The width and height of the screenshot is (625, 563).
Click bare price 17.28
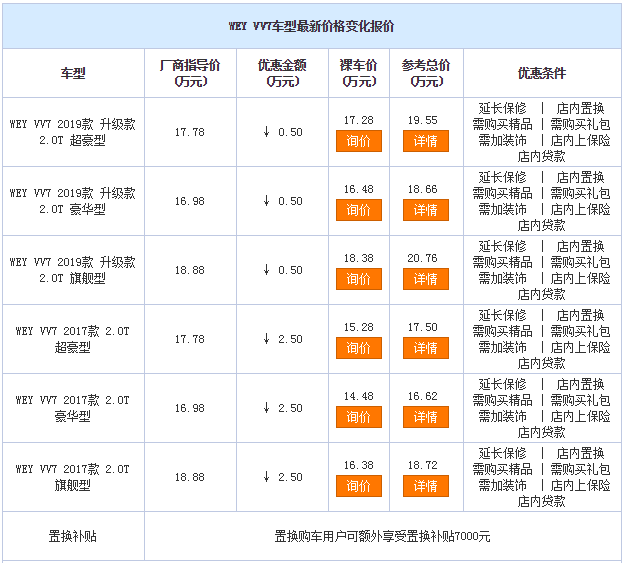pyautogui.click(x=359, y=120)
